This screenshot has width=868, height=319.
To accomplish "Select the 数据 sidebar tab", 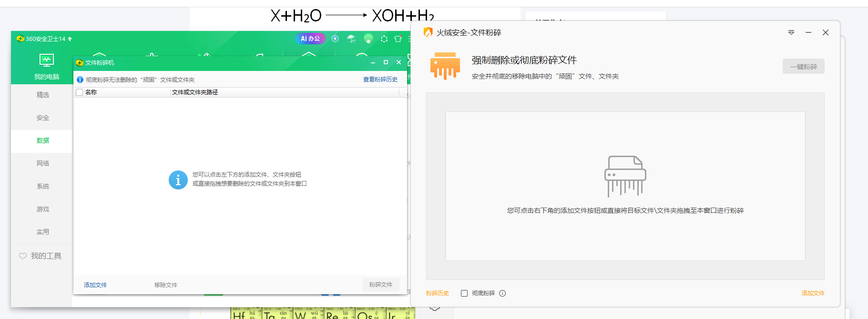I will [43, 140].
